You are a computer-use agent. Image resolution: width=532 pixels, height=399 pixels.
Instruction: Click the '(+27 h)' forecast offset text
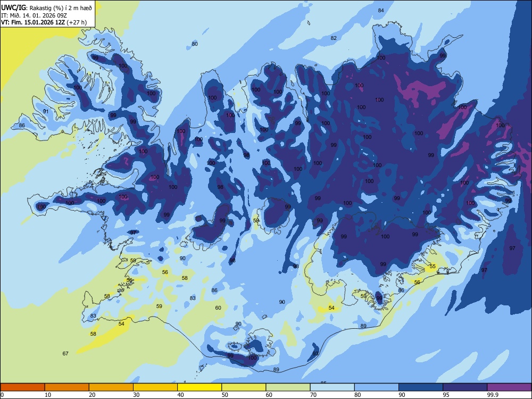[x=77, y=22]
